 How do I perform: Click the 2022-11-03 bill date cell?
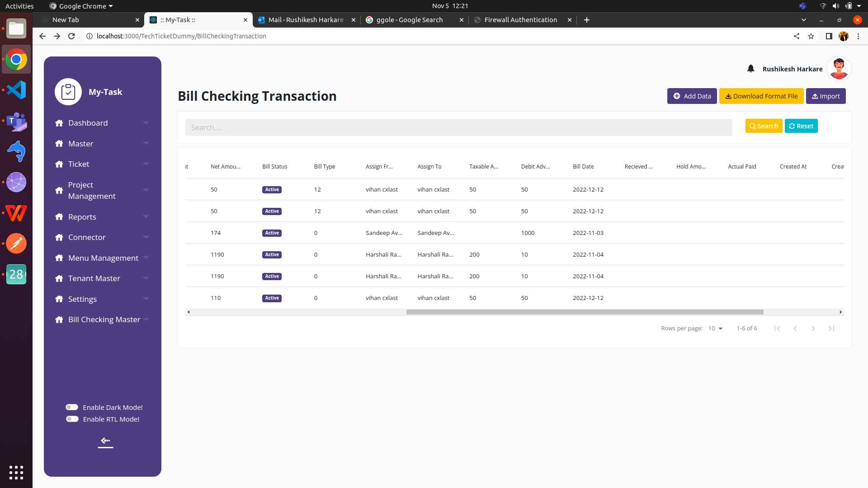(588, 233)
